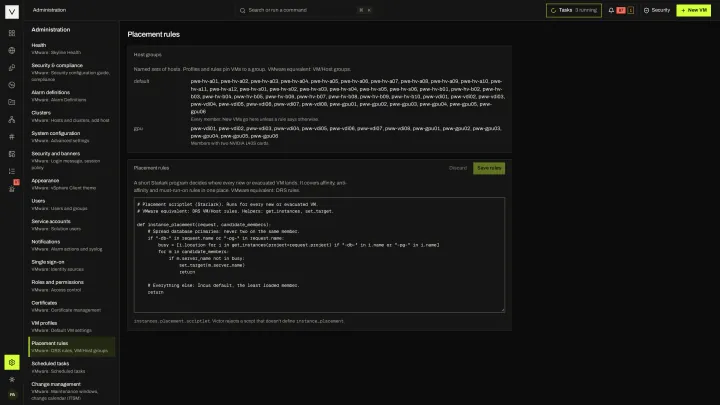Open Health in Administration menu
Viewport: 720px width, 405px height.
click(71, 49)
